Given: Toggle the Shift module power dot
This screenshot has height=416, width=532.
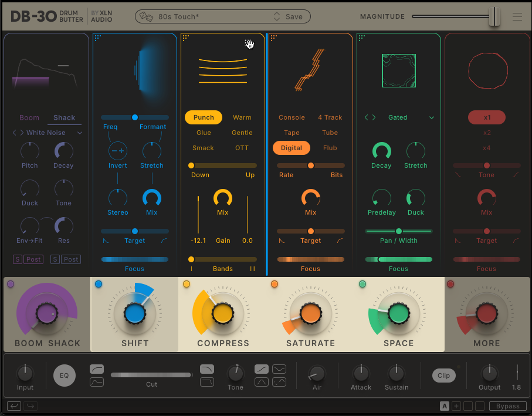Looking at the screenshot, I should coord(99,284).
